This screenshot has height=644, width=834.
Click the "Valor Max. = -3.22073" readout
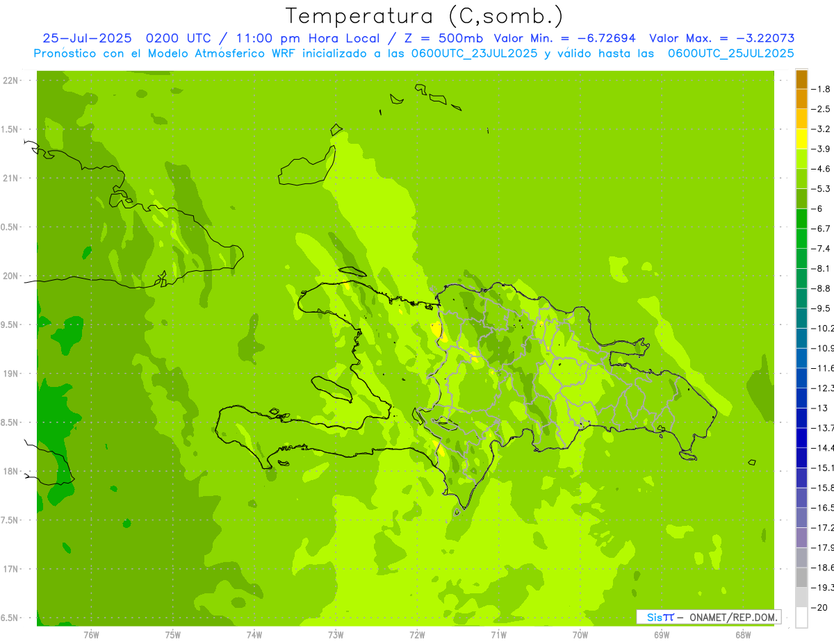722,38
